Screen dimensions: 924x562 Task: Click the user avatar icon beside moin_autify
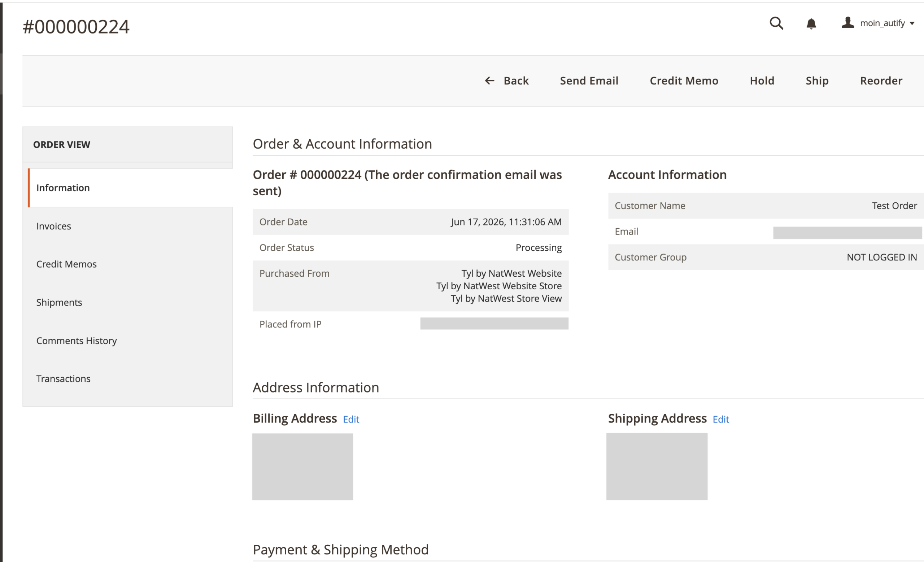[847, 23]
